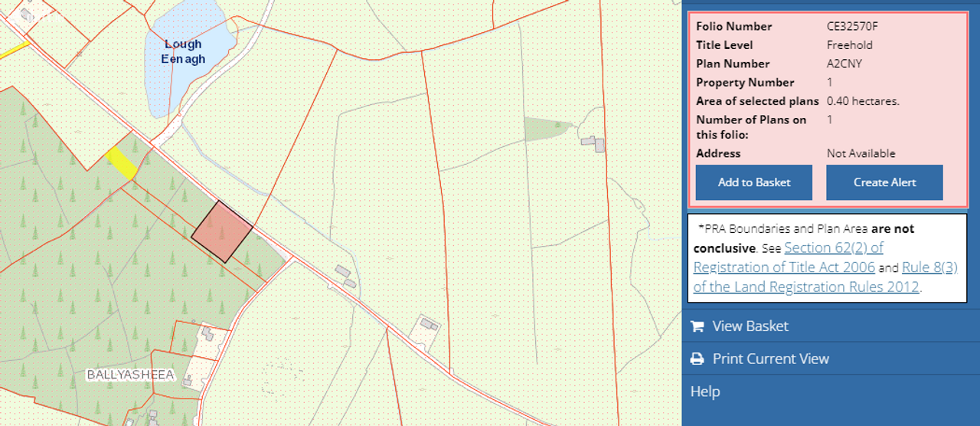Open the View Basket menu entry text

(x=750, y=326)
